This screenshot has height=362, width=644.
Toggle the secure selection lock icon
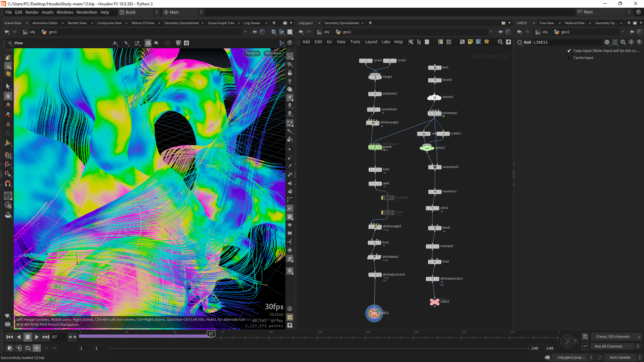[8, 96]
